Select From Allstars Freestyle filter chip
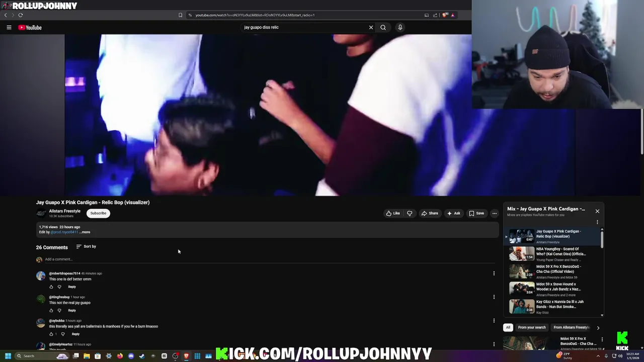The height and width of the screenshot is (362, 644). [x=571, y=327]
